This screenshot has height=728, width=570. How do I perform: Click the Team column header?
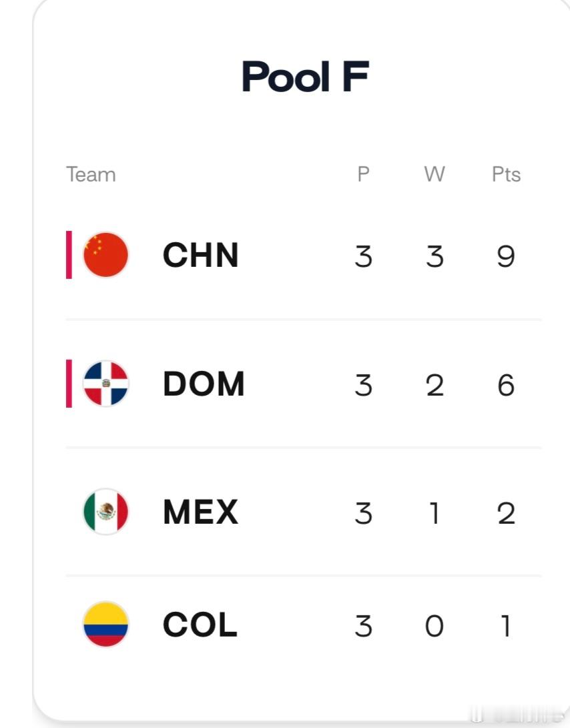91,175
